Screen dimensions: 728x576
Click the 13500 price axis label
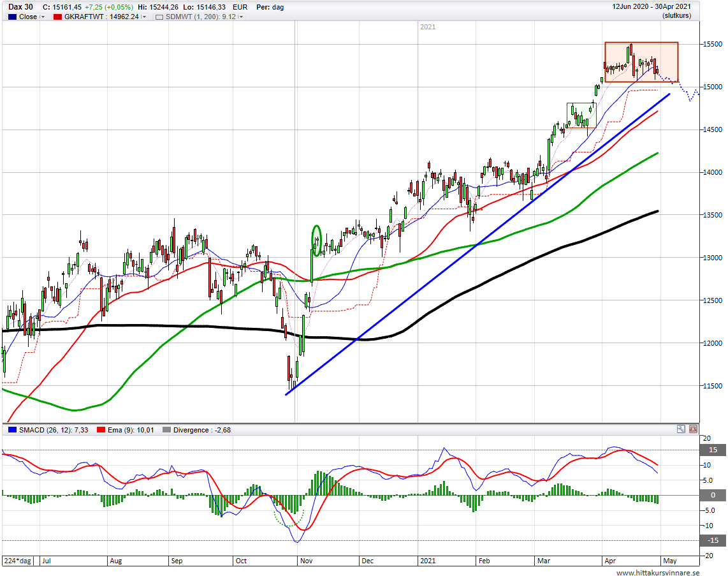(713, 215)
